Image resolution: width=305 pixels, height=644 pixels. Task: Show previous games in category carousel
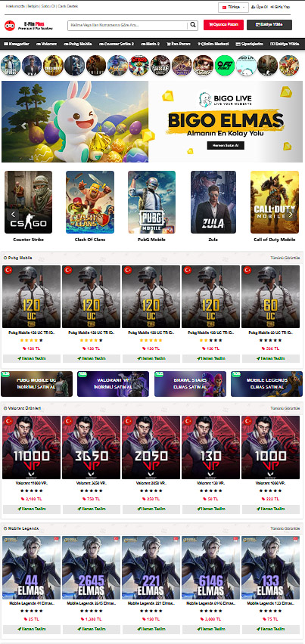tap(14, 214)
